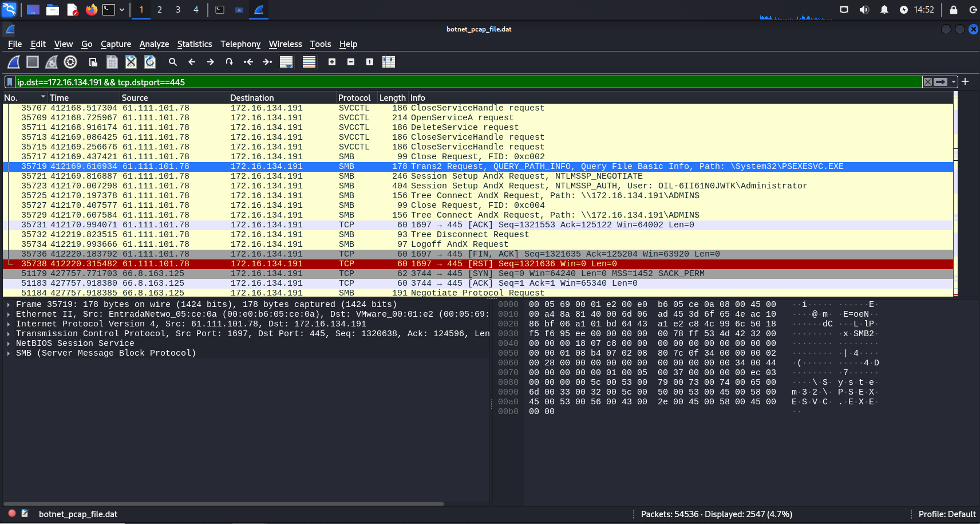Expand the Transmission Control Protocol tree
The image size is (980, 524).
[x=9, y=333]
